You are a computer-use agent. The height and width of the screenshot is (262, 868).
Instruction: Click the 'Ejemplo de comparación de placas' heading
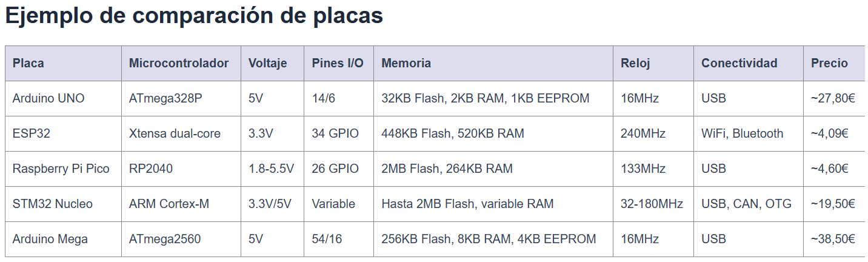coord(194,16)
